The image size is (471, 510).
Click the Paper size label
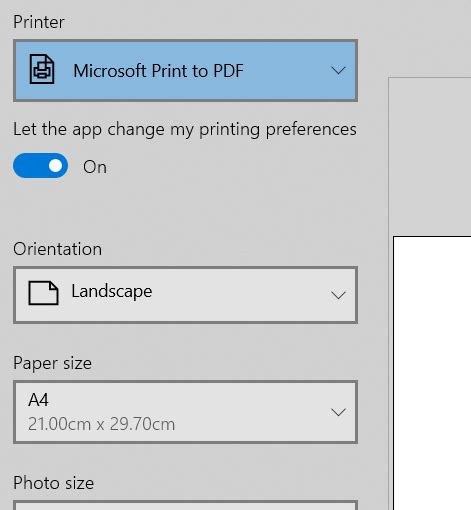tap(52, 363)
